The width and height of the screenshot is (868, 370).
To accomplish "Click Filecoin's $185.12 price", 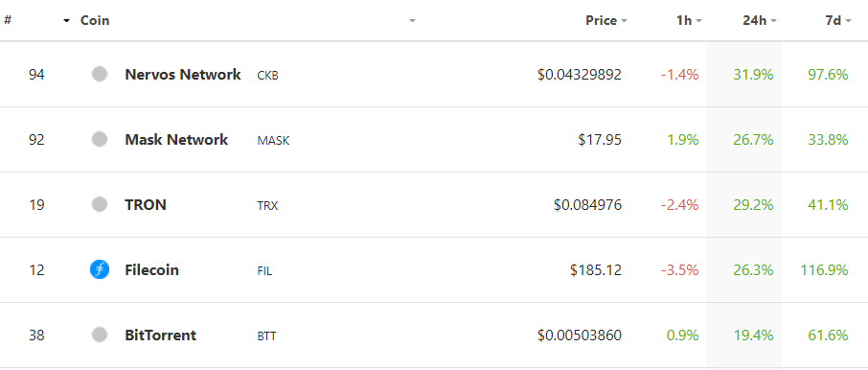I will click(x=596, y=269).
